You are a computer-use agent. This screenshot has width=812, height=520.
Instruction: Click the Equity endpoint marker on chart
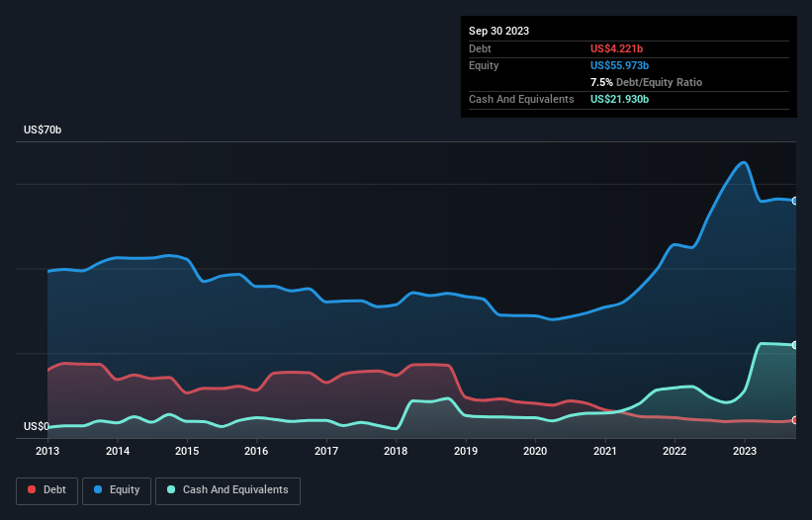(795, 201)
